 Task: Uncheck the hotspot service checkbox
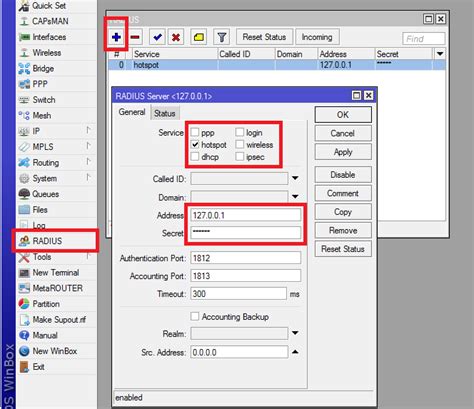click(x=195, y=144)
